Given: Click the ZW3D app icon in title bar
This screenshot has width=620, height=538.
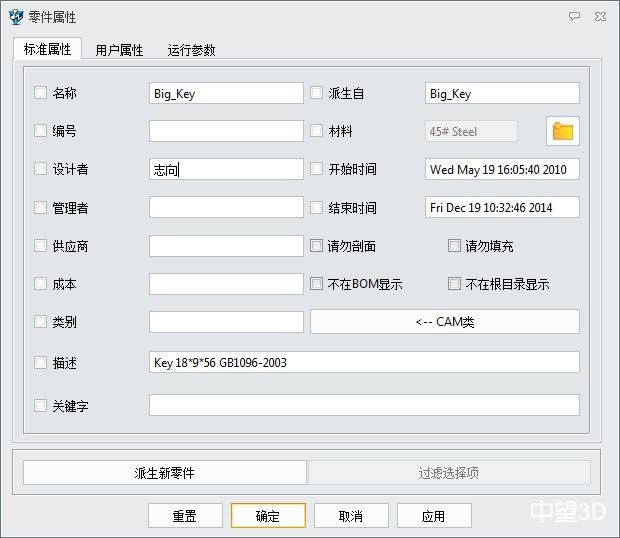Looking at the screenshot, I should [13, 17].
